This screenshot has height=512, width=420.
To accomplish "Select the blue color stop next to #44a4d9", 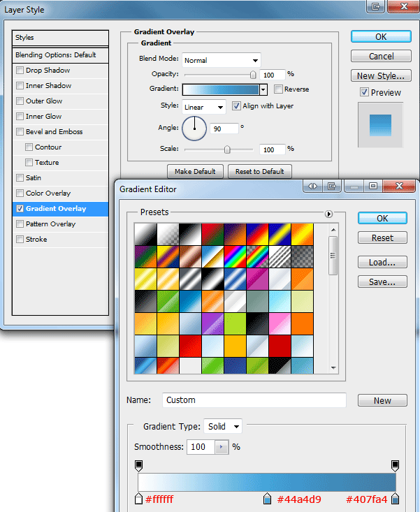I will (x=267, y=499).
